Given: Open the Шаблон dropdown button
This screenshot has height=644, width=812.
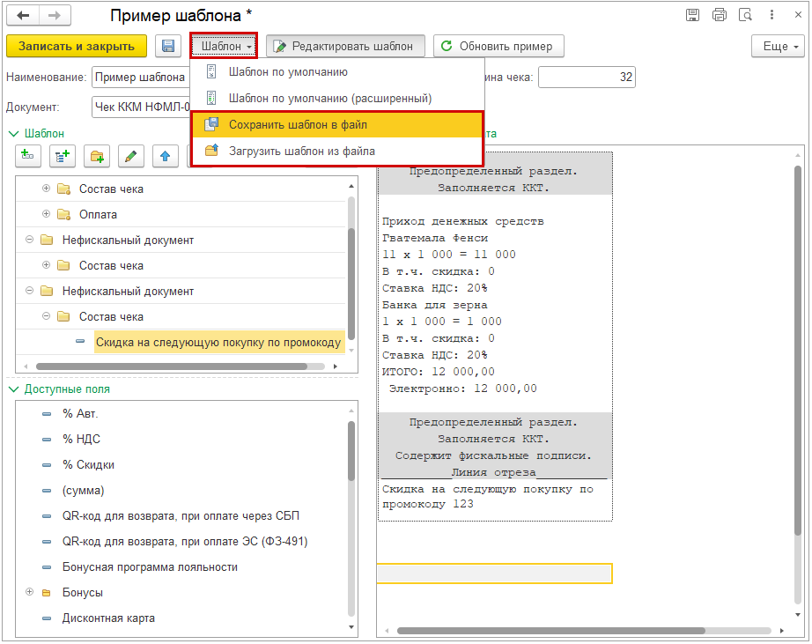Looking at the screenshot, I should click(x=225, y=46).
